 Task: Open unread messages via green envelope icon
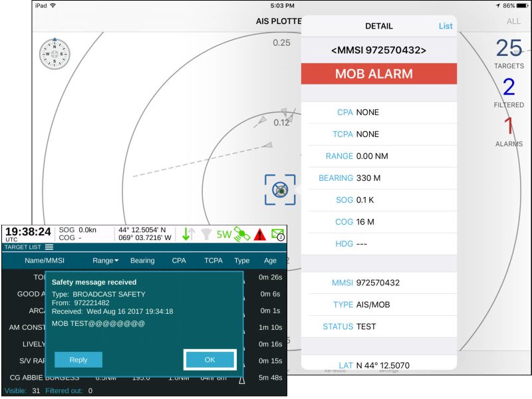pyautogui.click(x=276, y=234)
